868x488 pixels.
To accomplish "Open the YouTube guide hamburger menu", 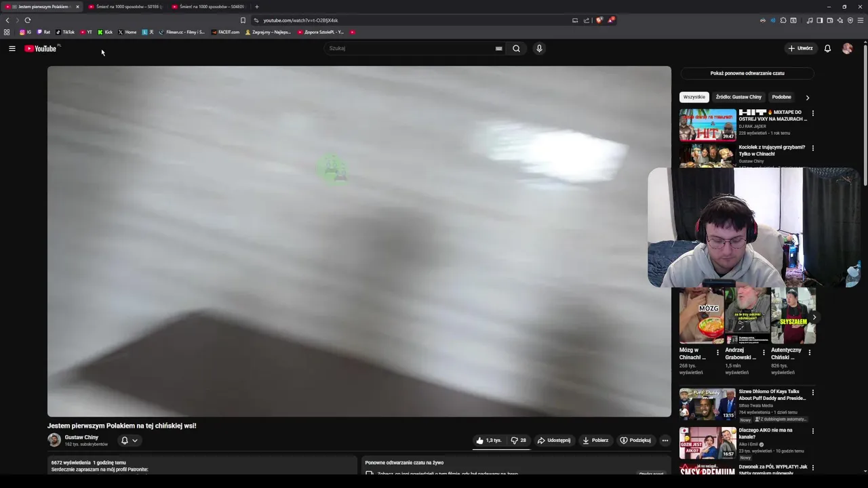I will click(12, 48).
